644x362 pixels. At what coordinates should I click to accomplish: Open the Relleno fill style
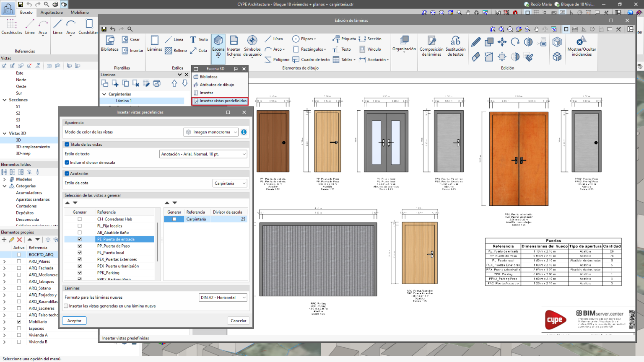[176, 51]
